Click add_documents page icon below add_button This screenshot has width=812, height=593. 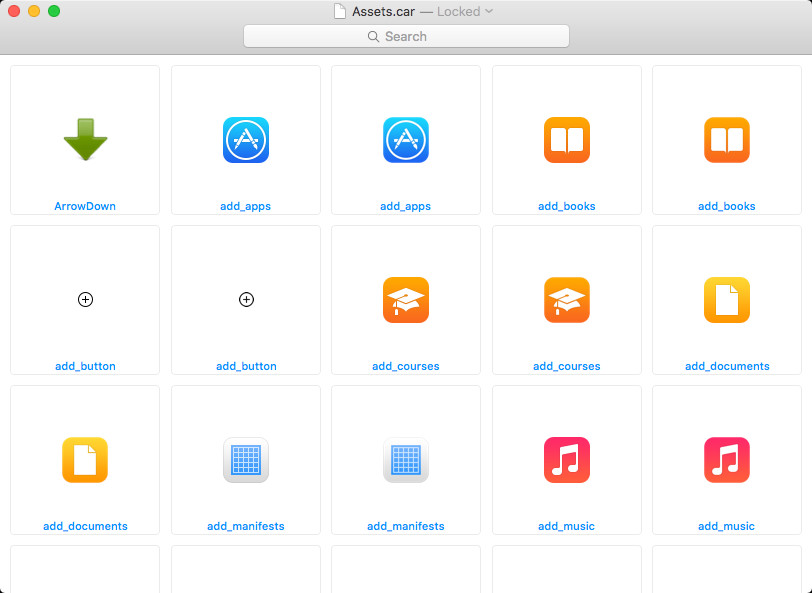coord(85,460)
